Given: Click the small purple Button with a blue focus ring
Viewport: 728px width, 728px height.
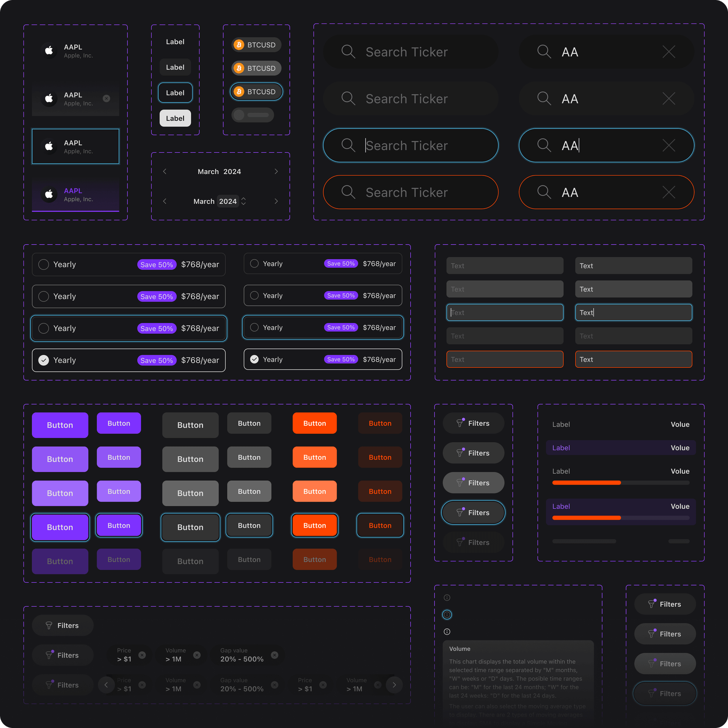Looking at the screenshot, I should pyautogui.click(x=119, y=526).
